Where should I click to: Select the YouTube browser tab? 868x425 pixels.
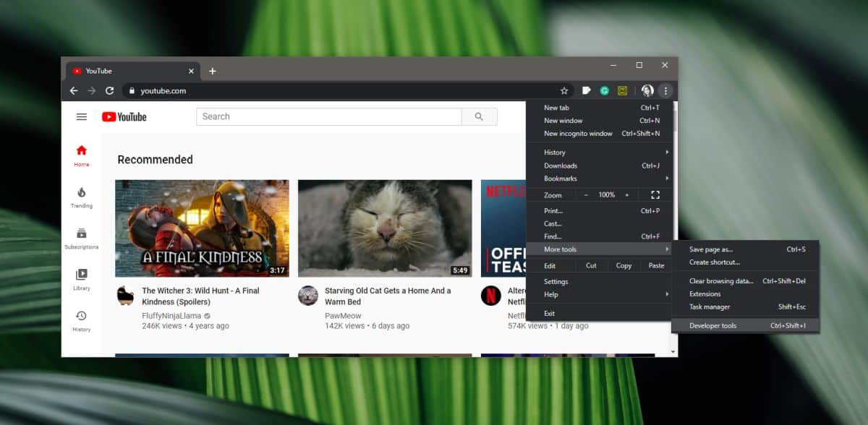(133, 71)
